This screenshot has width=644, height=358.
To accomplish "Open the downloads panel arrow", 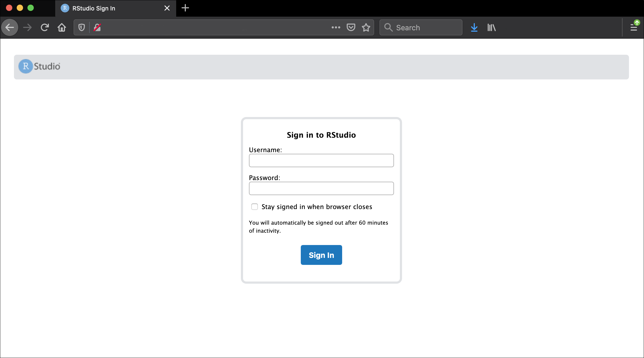I will 474,27.
